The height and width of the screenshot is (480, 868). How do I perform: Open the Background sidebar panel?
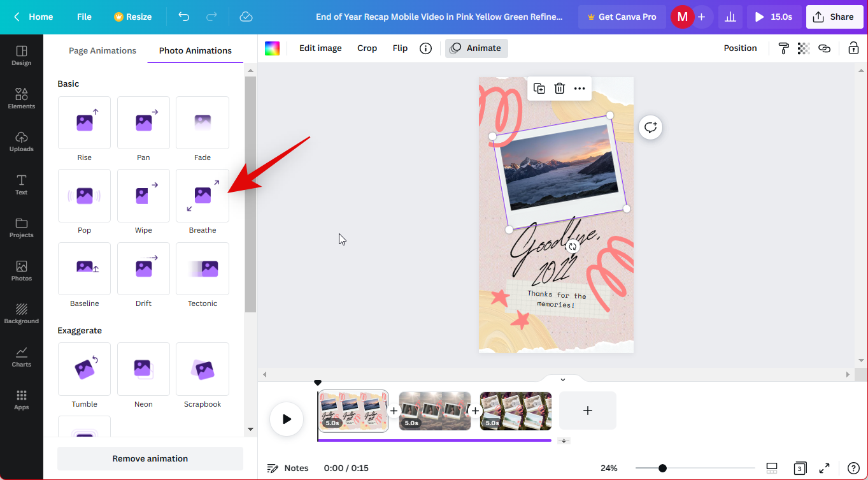[21, 314]
